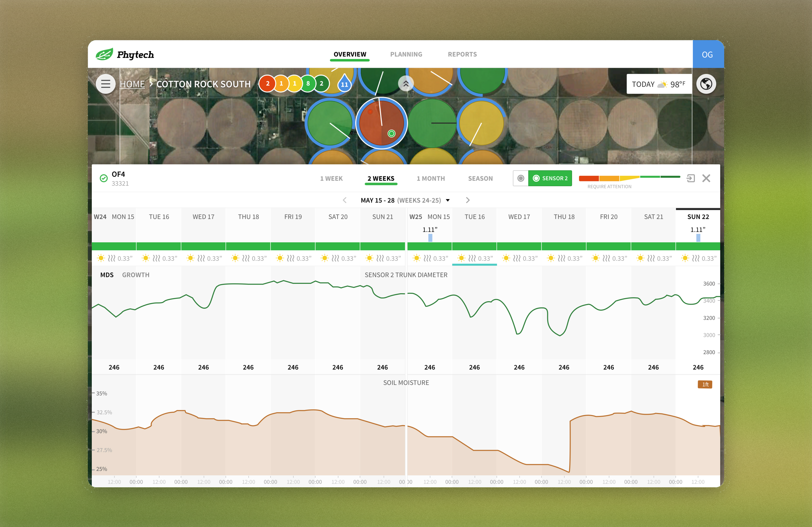Click the OF4 plot name
The height and width of the screenshot is (527, 812).
[118, 174]
